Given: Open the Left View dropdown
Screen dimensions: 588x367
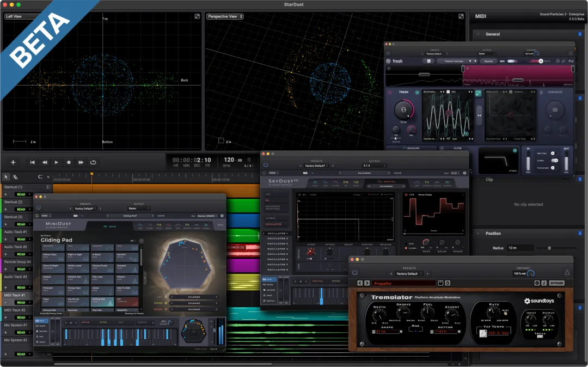Looking at the screenshot, I should coord(16,17).
